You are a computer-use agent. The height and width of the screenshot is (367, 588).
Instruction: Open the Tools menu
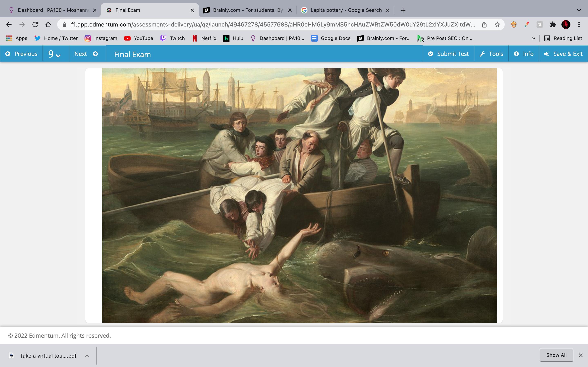tap(491, 54)
